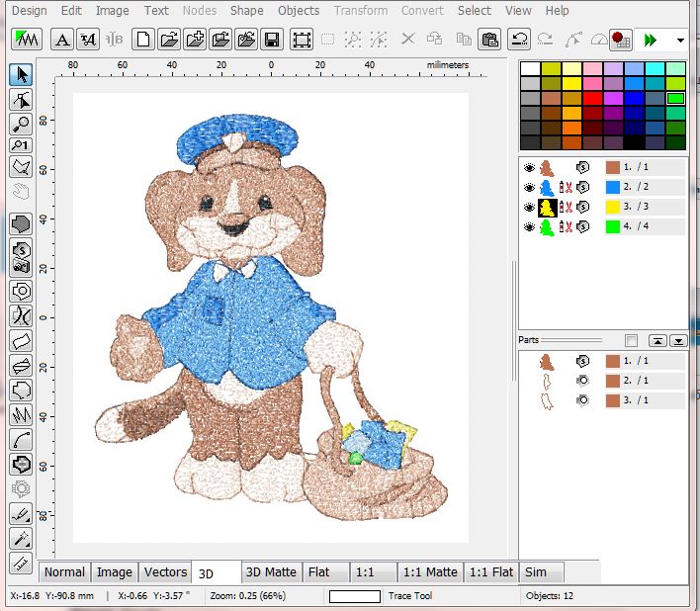Select the magnifier zoom tool
This screenshot has width=700, height=611.
click(x=21, y=124)
